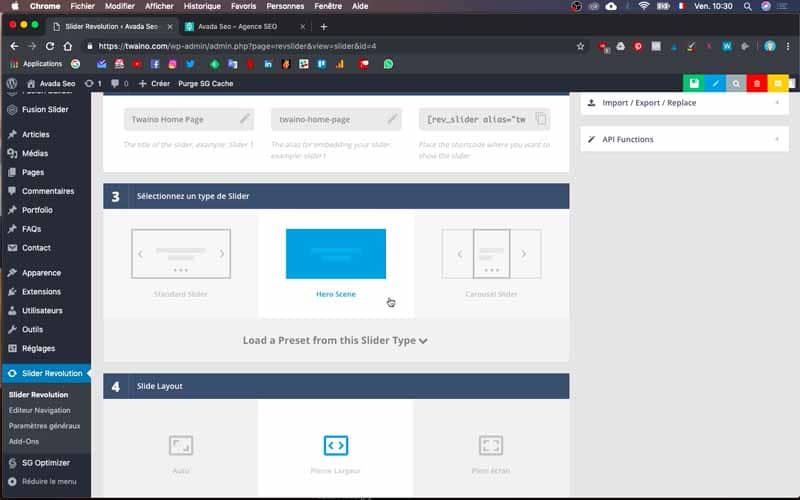Click the gray magnifier preview icon

[736, 83]
